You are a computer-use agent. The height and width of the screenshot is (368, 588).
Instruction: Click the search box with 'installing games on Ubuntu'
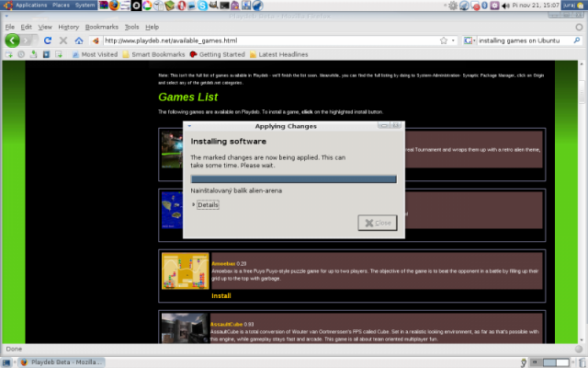click(525, 40)
